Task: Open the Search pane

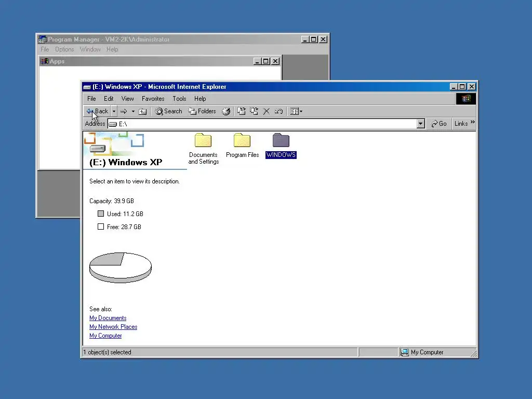Action: click(x=169, y=111)
